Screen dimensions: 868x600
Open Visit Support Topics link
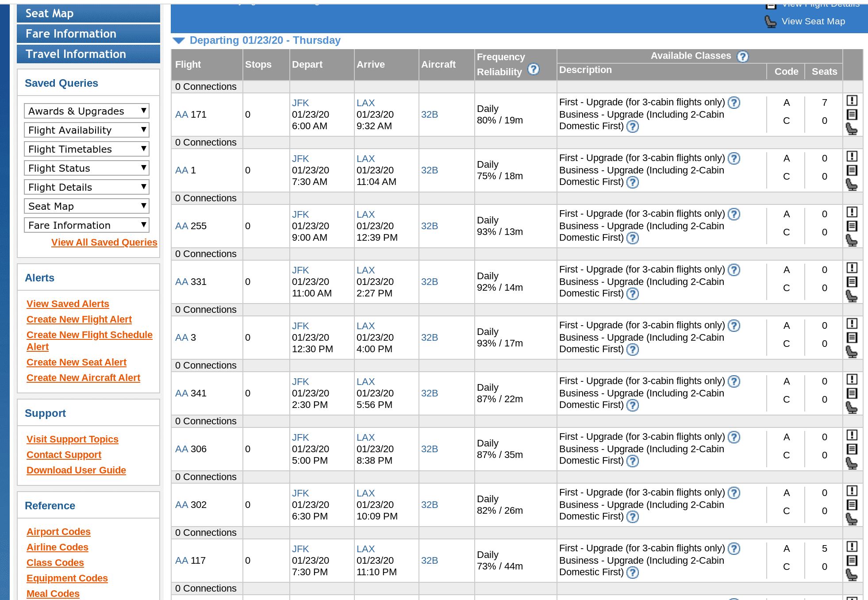tap(73, 439)
